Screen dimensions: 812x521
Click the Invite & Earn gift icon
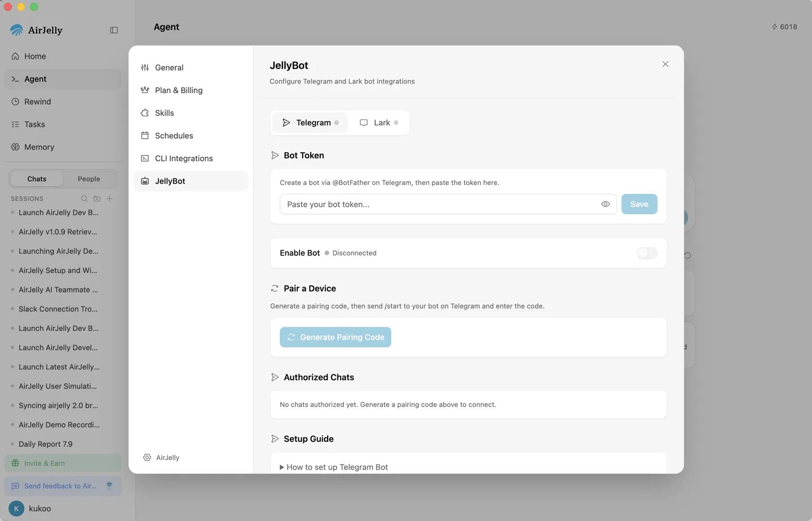point(15,463)
